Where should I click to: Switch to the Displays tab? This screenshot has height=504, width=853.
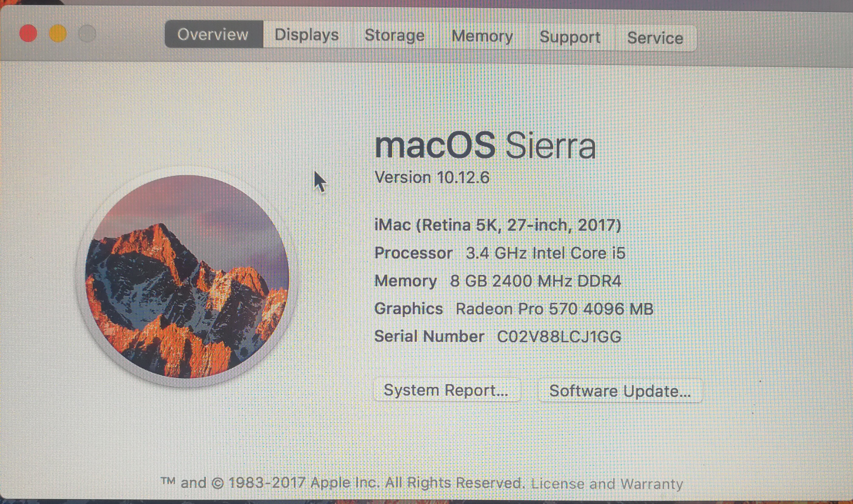(x=307, y=35)
